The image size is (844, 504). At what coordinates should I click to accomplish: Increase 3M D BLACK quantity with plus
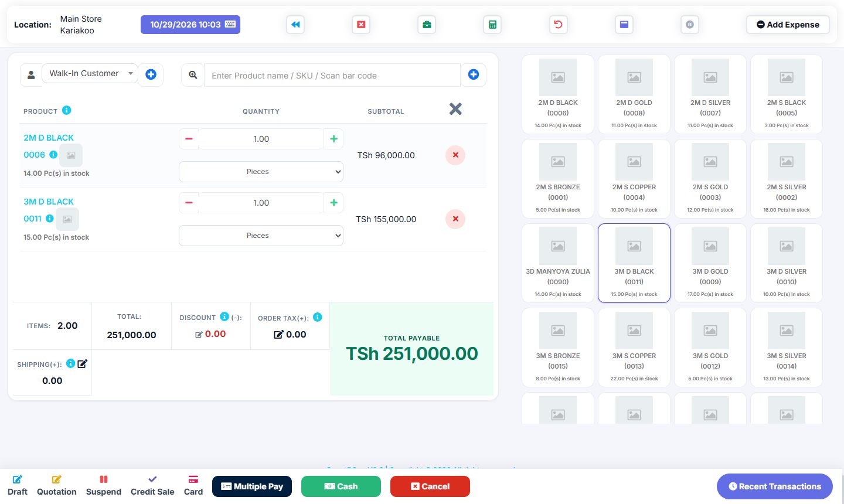pyautogui.click(x=333, y=203)
